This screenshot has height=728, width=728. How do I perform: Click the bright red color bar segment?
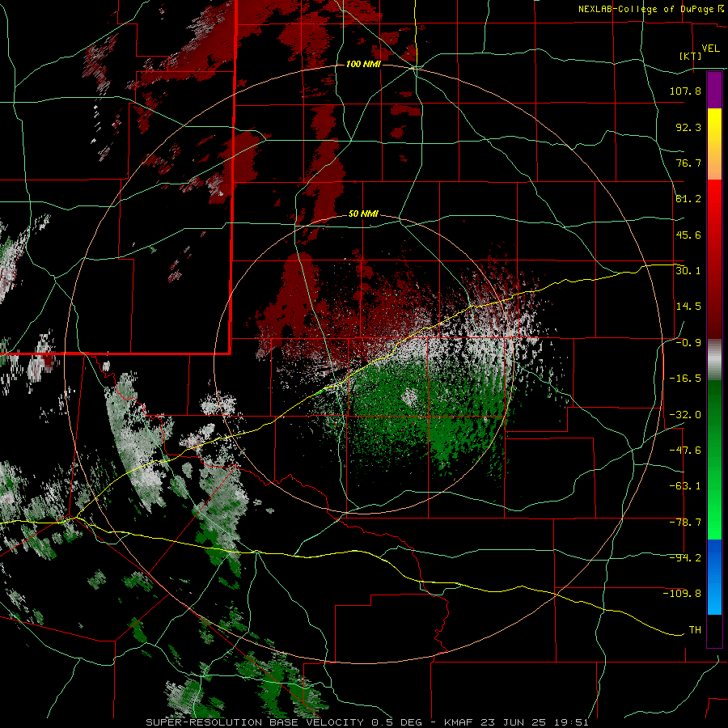pos(714,200)
